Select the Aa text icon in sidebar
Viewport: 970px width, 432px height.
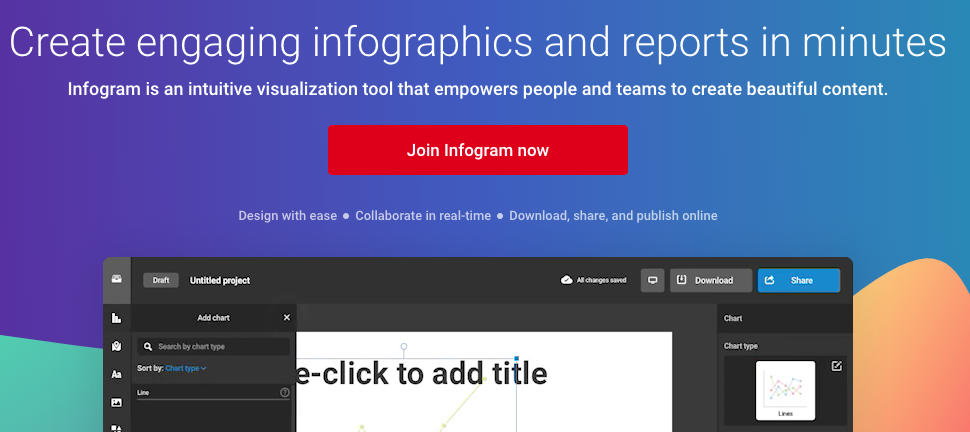tap(116, 374)
